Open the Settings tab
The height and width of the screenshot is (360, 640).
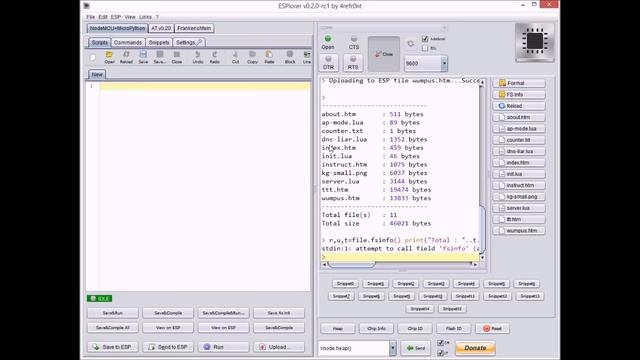(x=189, y=42)
